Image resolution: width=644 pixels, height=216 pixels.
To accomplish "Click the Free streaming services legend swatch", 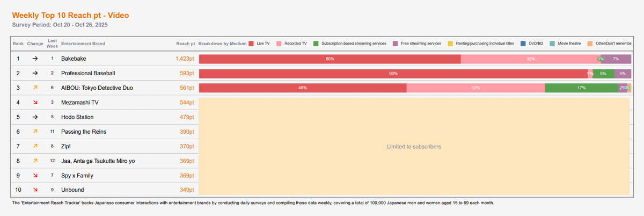I will 396,43.
